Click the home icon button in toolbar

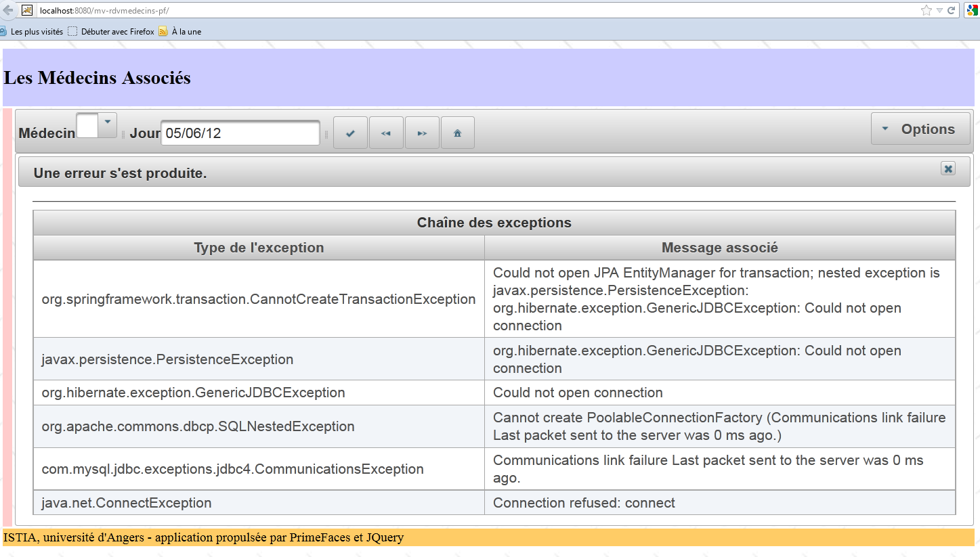click(457, 133)
